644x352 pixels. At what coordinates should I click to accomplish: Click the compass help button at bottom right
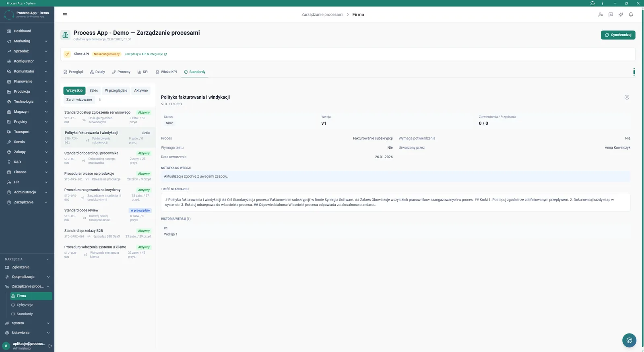[629, 340]
